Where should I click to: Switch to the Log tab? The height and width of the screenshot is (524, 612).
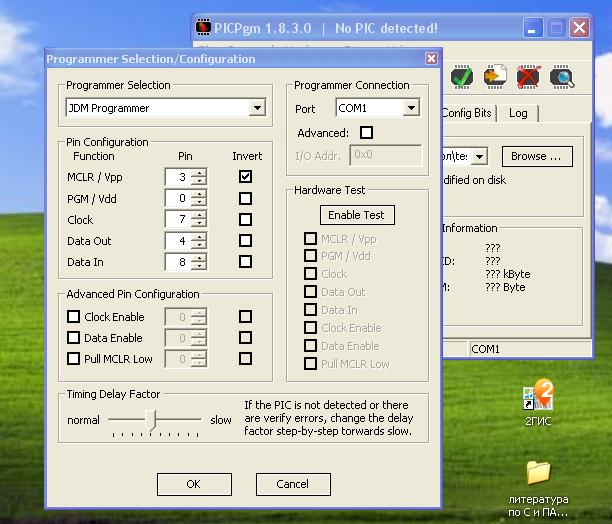(x=518, y=113)
